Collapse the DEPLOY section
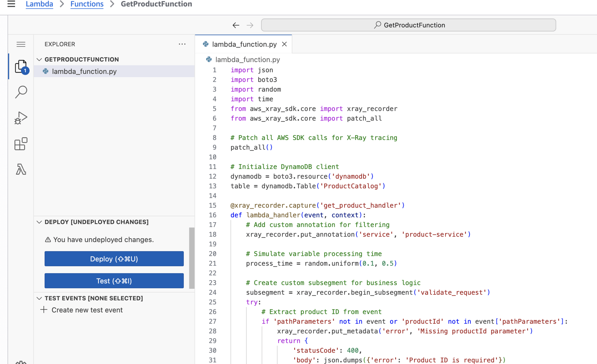Viewport: 597px width, 364px height. pos(39,222)
